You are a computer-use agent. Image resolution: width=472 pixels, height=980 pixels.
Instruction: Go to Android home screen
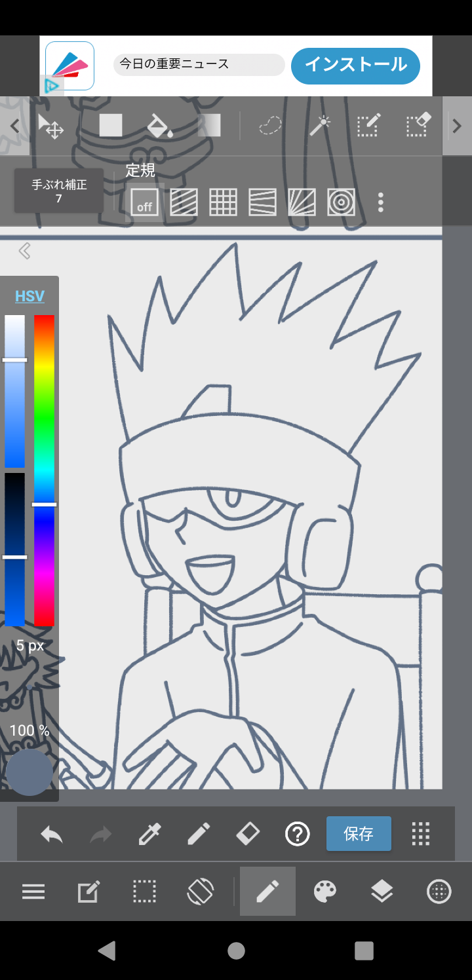[236, 951]
